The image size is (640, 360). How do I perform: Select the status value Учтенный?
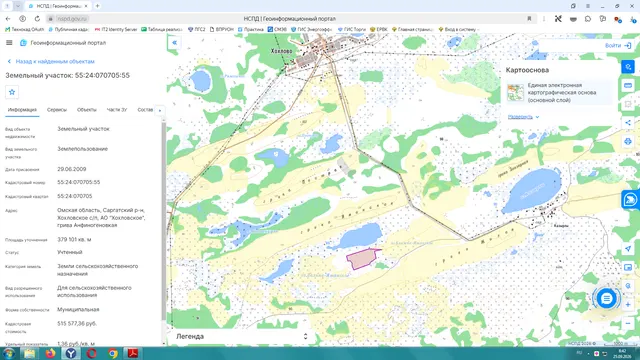point(70,252)
